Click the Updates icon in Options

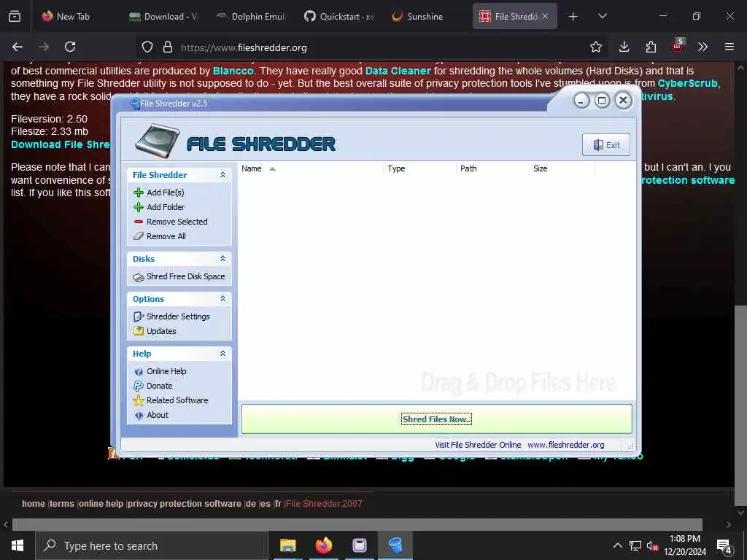click(x=139, y=331)
